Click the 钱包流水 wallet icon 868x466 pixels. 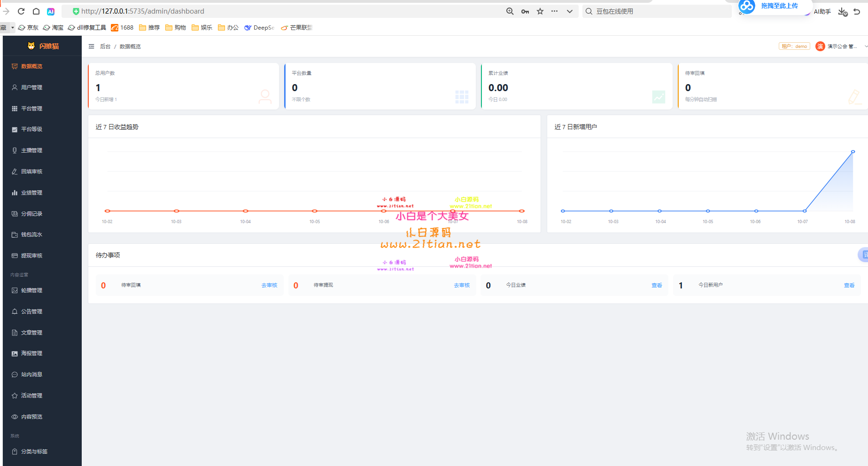click(15, 234)
